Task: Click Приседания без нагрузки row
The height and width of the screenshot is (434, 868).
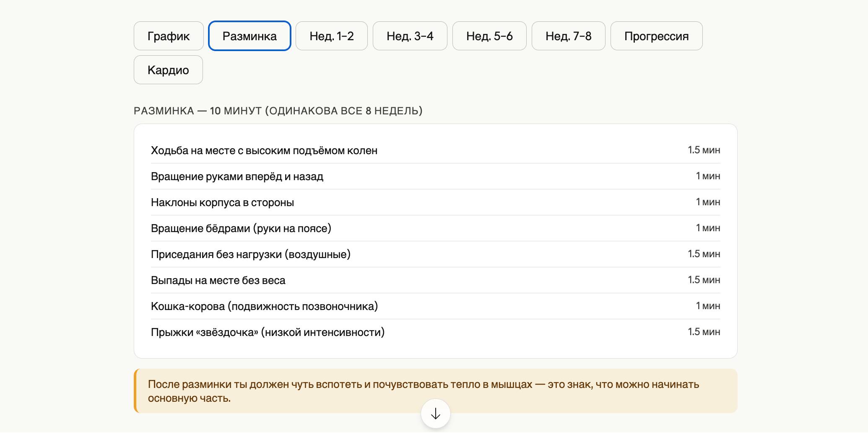Action: [250, 254]
